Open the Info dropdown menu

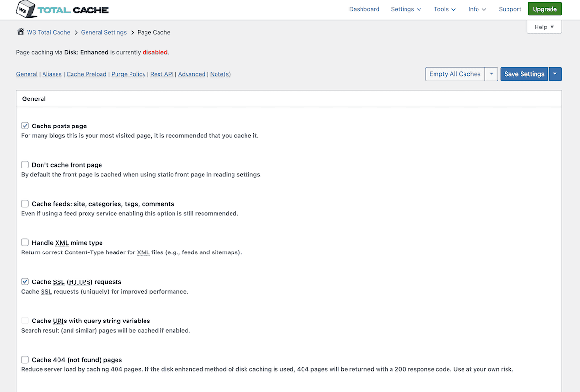pyautogui.click(x=477, y=9)
